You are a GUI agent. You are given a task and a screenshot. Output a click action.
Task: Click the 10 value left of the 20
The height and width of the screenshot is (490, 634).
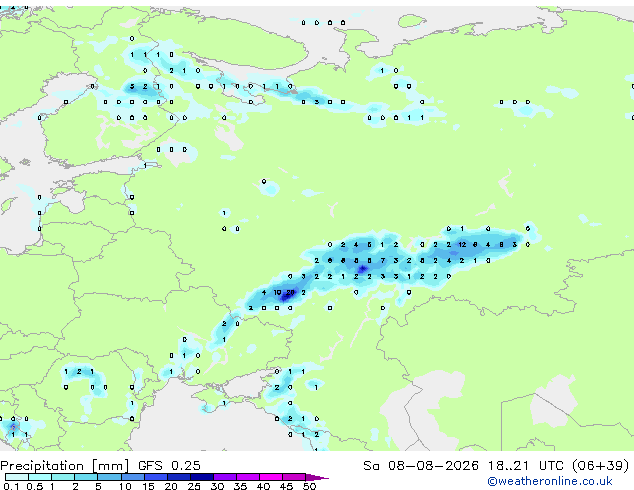click(277, 292)
